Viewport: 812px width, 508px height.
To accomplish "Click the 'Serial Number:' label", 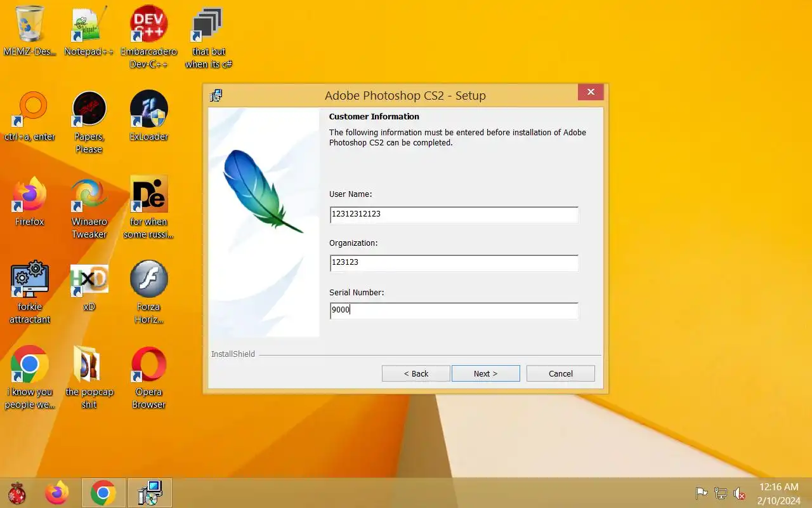I will [357, 293].
